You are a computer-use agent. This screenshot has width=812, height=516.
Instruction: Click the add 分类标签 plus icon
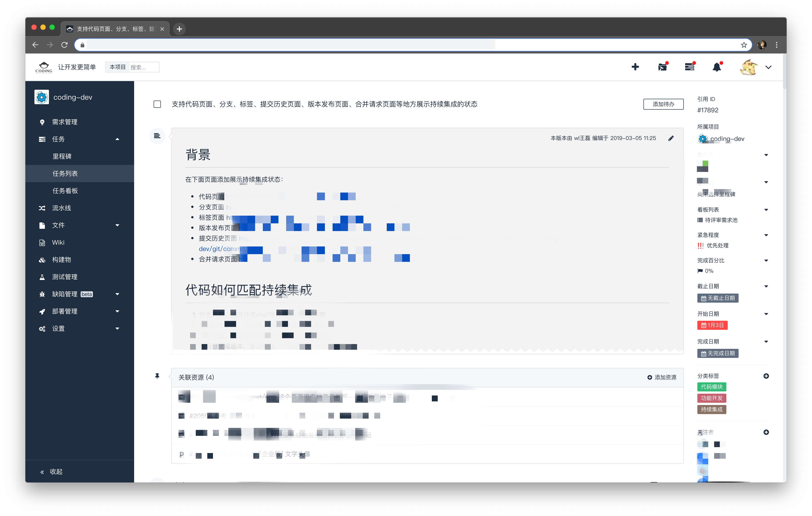pos(766,376)
